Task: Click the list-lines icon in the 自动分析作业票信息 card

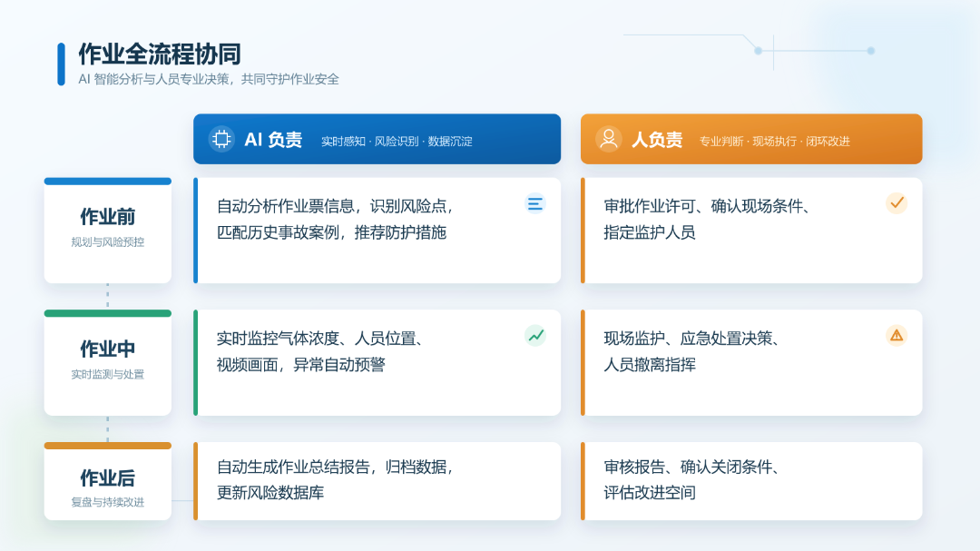Action: pos(535,204)
